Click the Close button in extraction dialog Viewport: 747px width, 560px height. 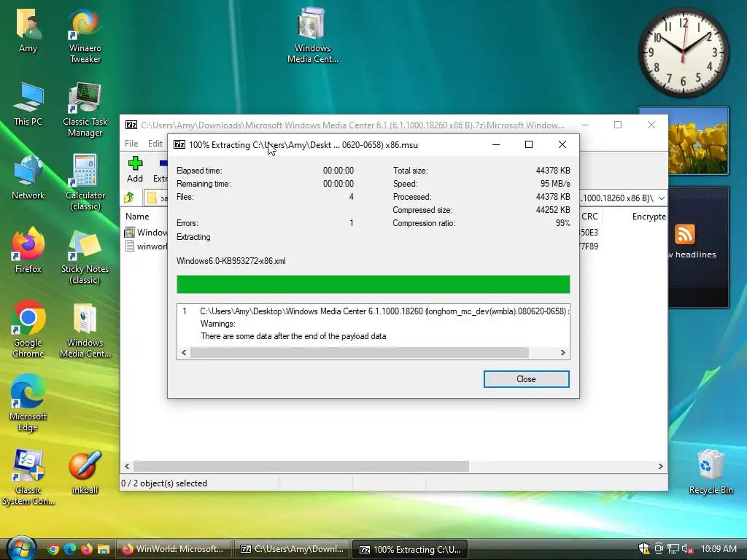[x=526, y=379]
